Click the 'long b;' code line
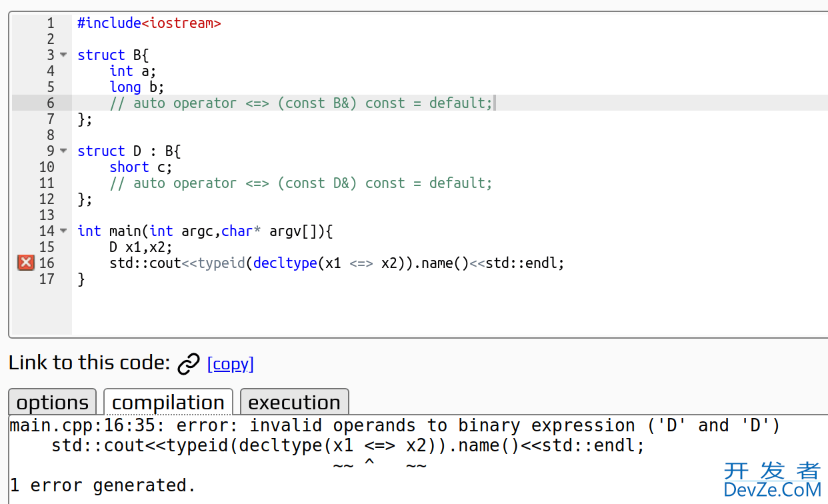The width and height of the screenshot is (828, 504). point(137,87)
